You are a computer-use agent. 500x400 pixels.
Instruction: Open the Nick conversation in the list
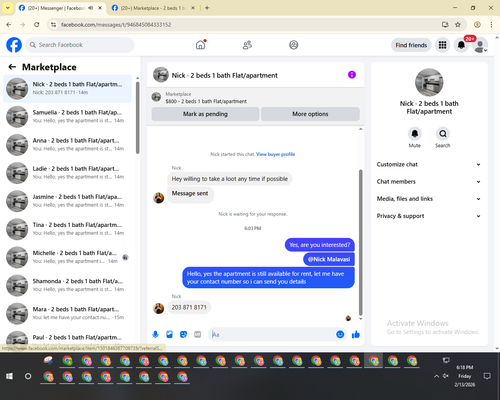click(x=67, y=89)
